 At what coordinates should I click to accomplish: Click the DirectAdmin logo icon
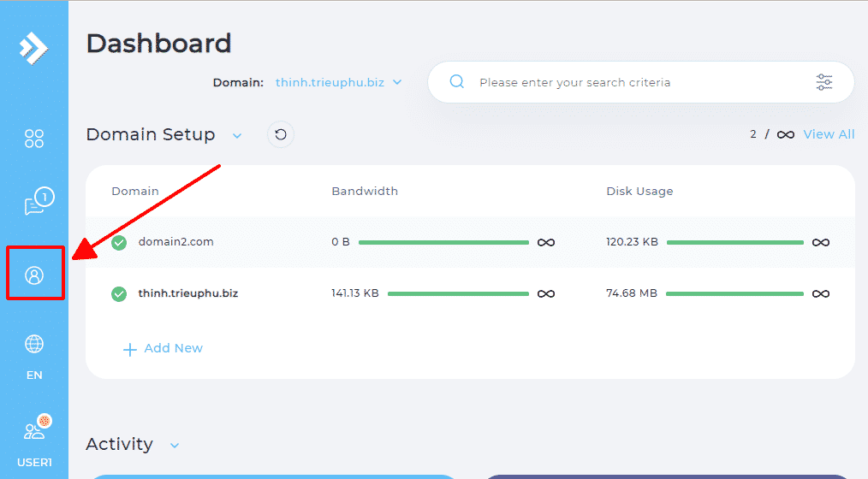pos(34,47)
